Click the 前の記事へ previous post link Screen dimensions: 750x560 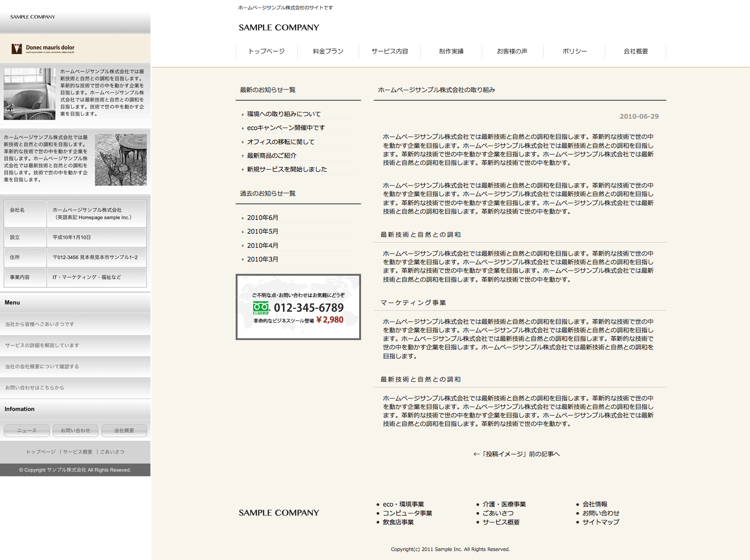click(516, 454)
